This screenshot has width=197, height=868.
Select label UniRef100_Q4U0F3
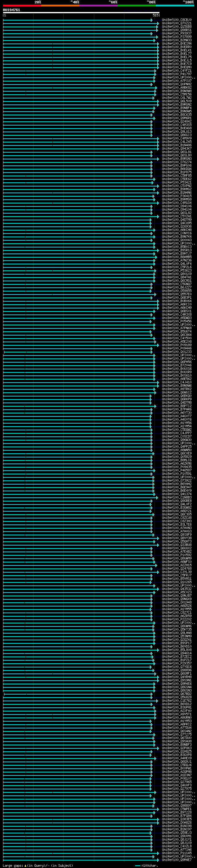pyautogui.click(x=177, y=785)
